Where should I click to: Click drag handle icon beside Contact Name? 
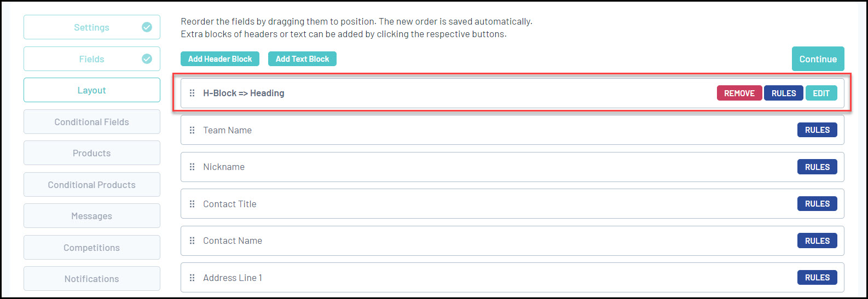(192, 241)
